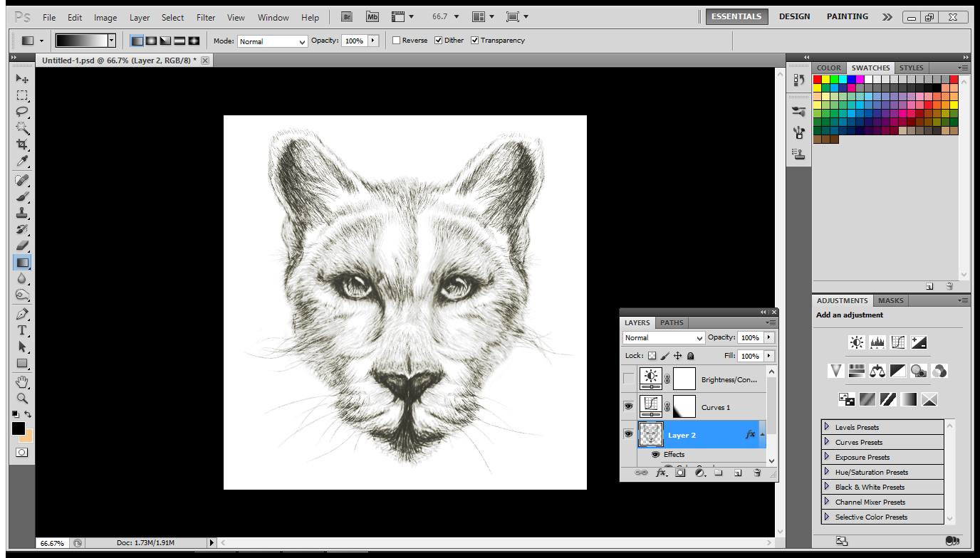980x558 pixels.
Task: Expand the Hue/Saturation Presets list
Action: (x=827, y=472)
